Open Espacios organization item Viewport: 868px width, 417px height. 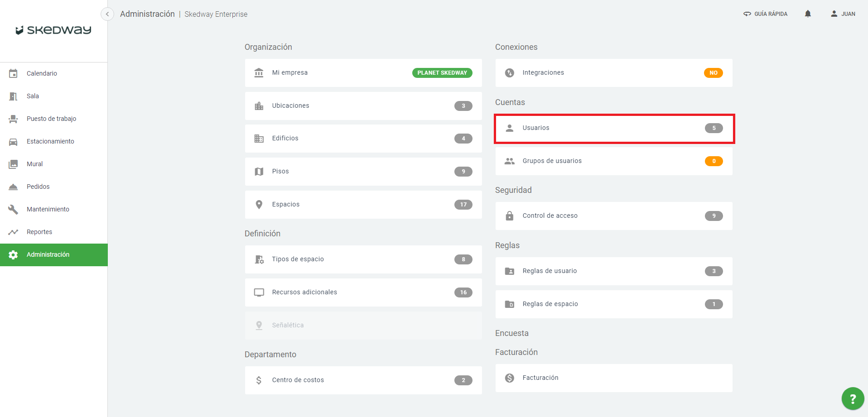(x=363, y=205)
